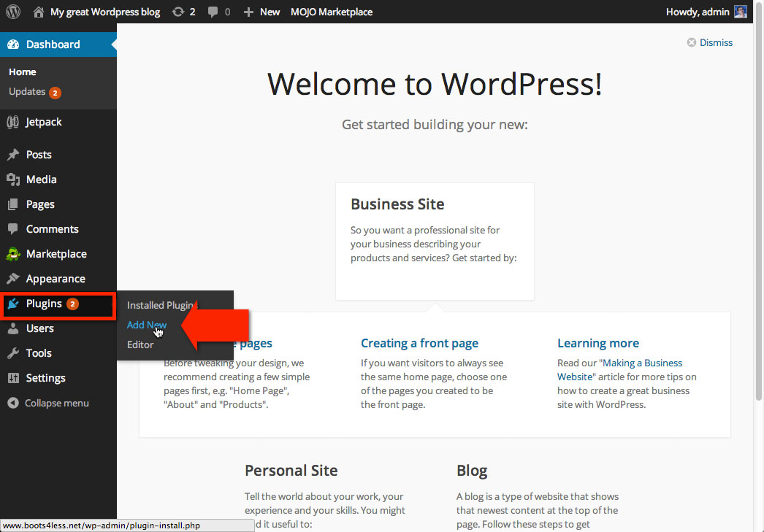Click the admin avatar thumbnail

(741, 12)
